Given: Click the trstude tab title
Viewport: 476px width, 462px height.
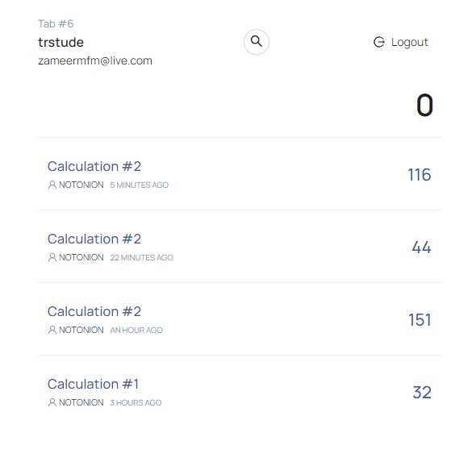Looking at the screenshot, I should (x=61, y=42).
